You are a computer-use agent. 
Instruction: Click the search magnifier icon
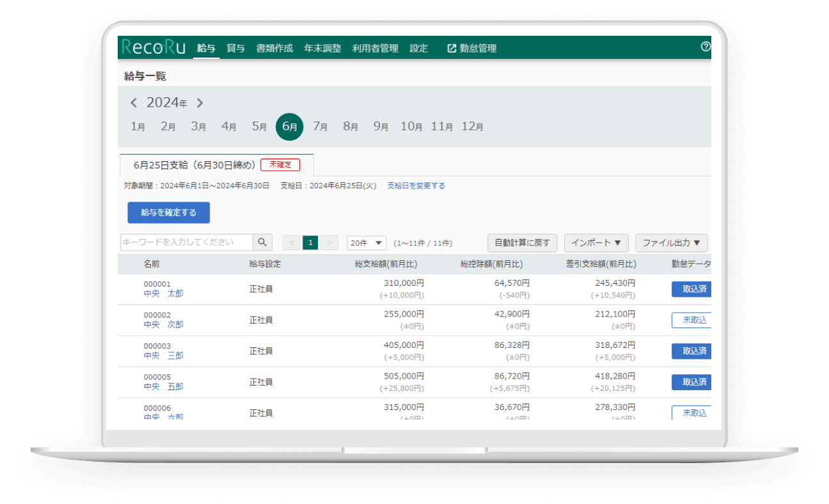(x=262, y=242)
